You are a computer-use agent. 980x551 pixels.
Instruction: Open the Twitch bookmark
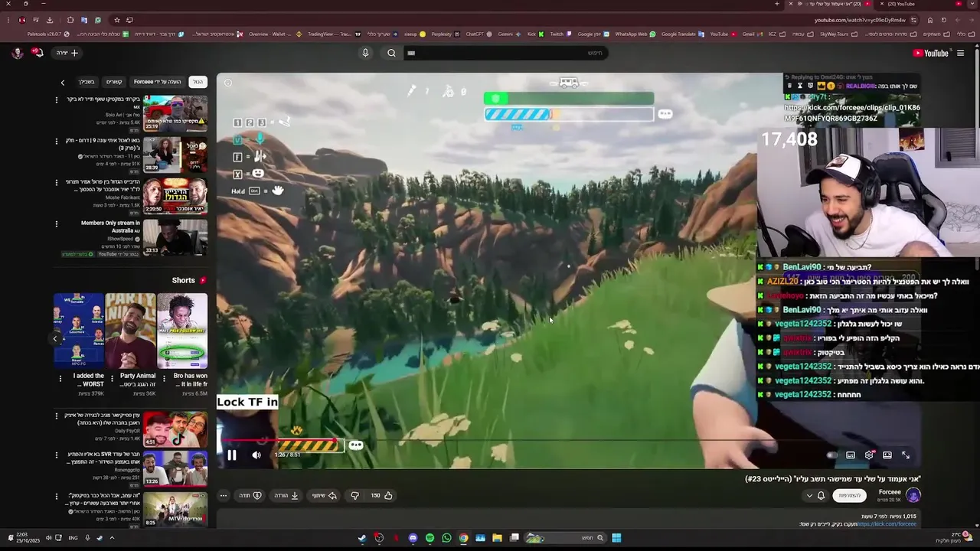(x=560, y=34)
